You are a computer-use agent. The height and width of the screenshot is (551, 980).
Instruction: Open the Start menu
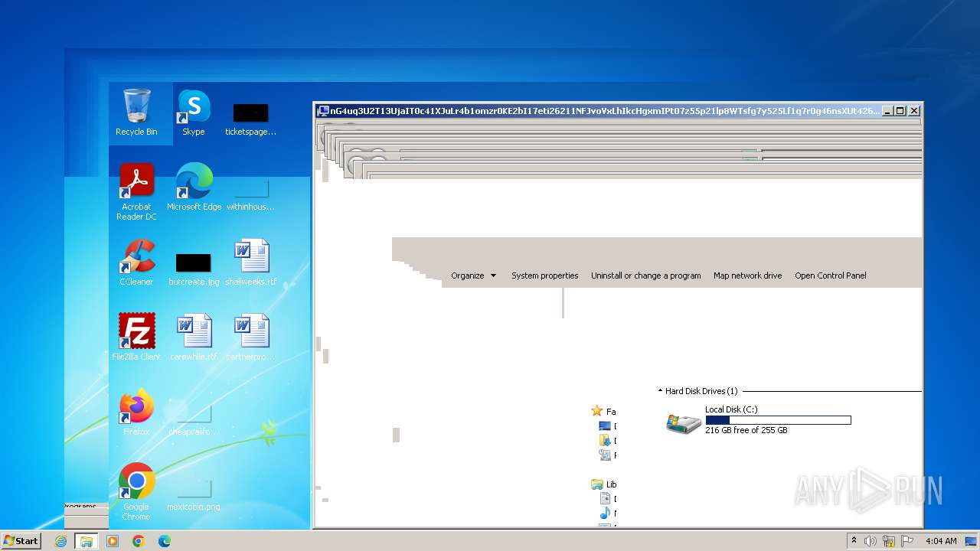(x=21, y=541)
